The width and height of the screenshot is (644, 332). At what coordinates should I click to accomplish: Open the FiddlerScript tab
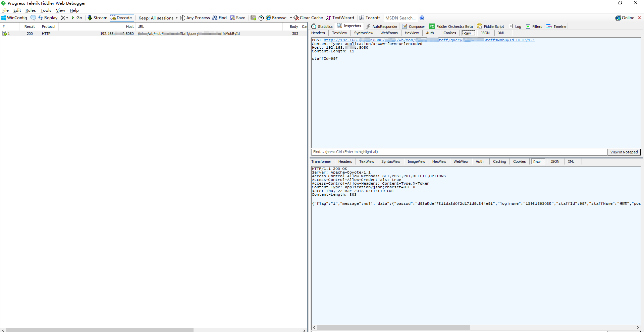tap(490, 27)
